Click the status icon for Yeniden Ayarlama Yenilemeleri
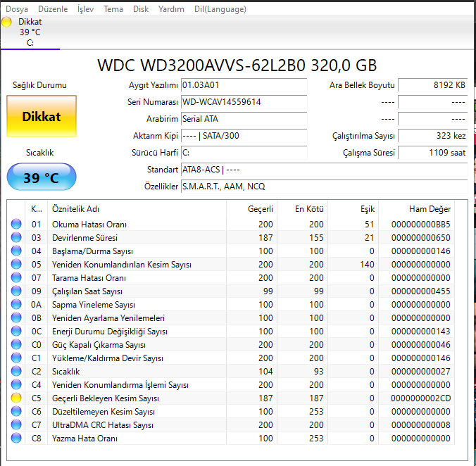This screenshot has width=476, height=466. 16,317
